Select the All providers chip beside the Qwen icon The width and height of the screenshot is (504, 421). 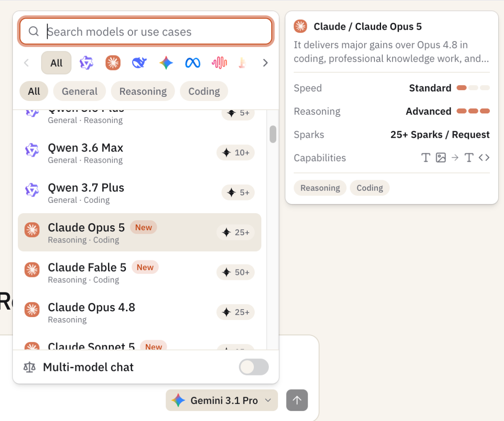(x=56, y=63)
